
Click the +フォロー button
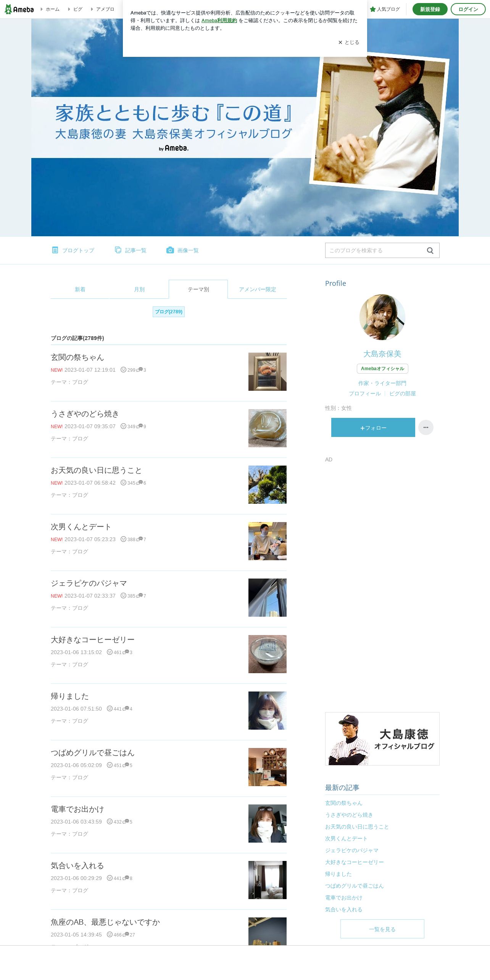click(373, 427)
